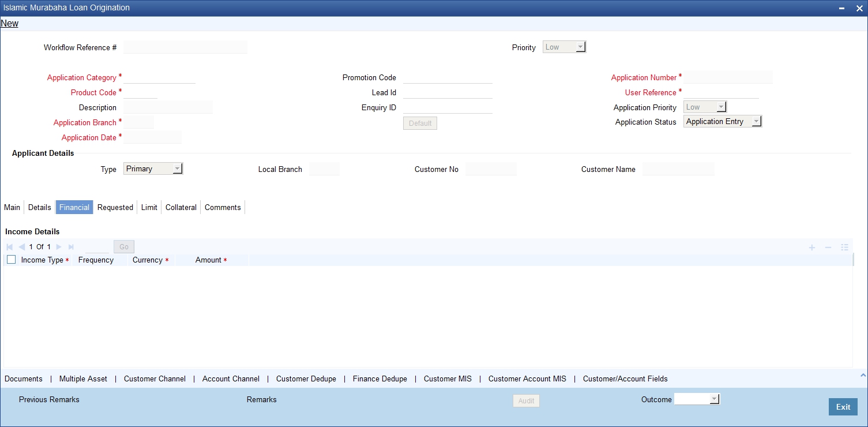
Task: Open the Limit tab
Action: click(149, 207)
